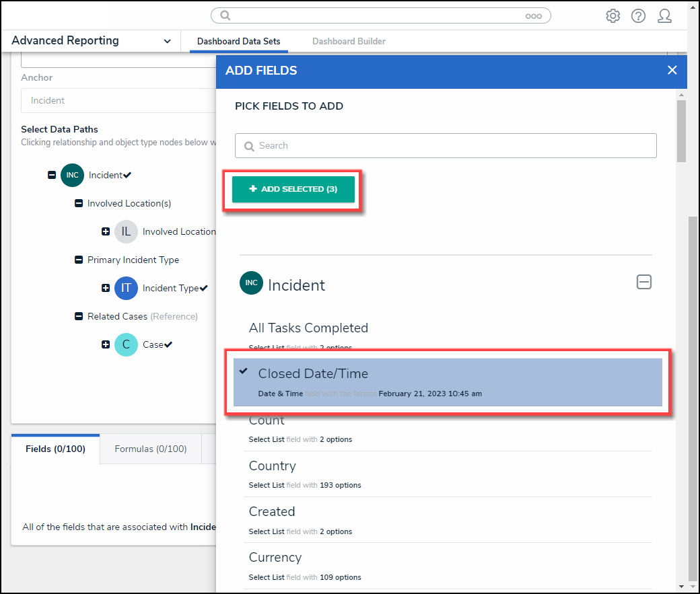Click the Search field in Add Fields
Image resolution: width=700 pixels, height=594 pixels.
[x=446, y=146]
